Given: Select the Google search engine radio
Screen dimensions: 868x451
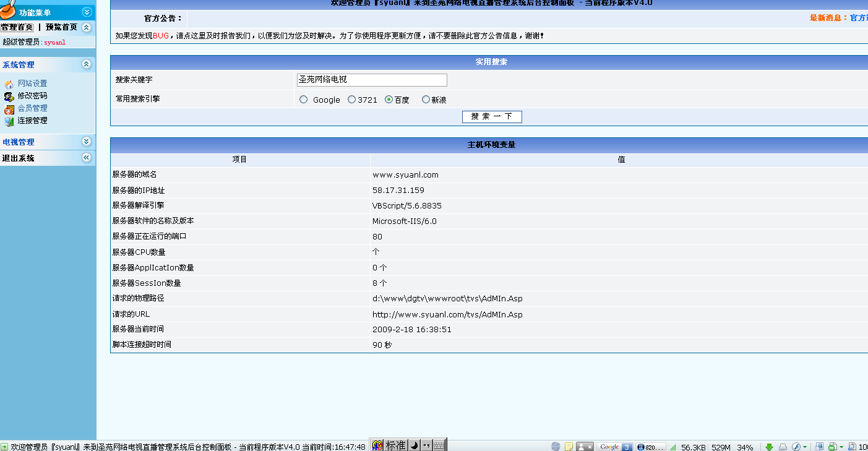Looking at the screenshot, I should click(303, 99).
